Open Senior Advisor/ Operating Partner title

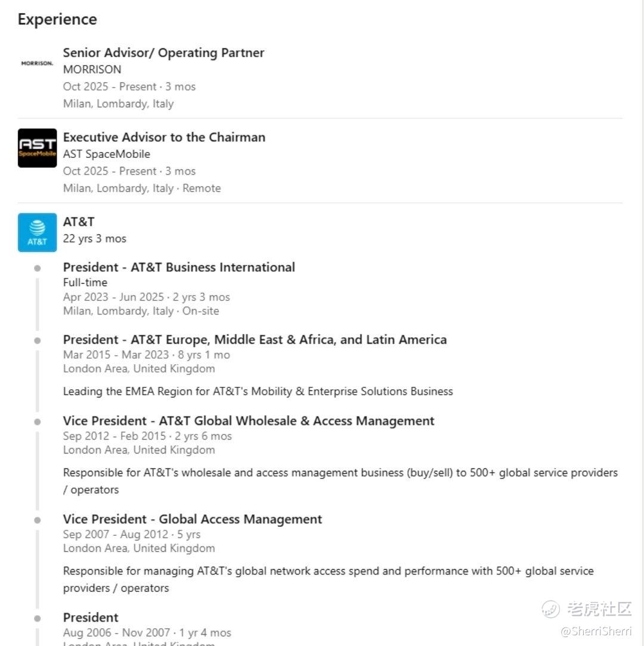tap(163, 52)
